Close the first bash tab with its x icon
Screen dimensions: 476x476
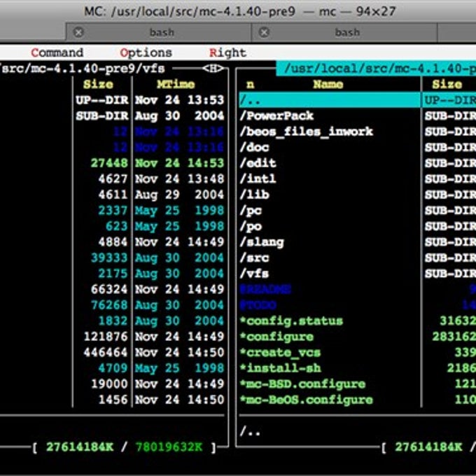point(78,32)
